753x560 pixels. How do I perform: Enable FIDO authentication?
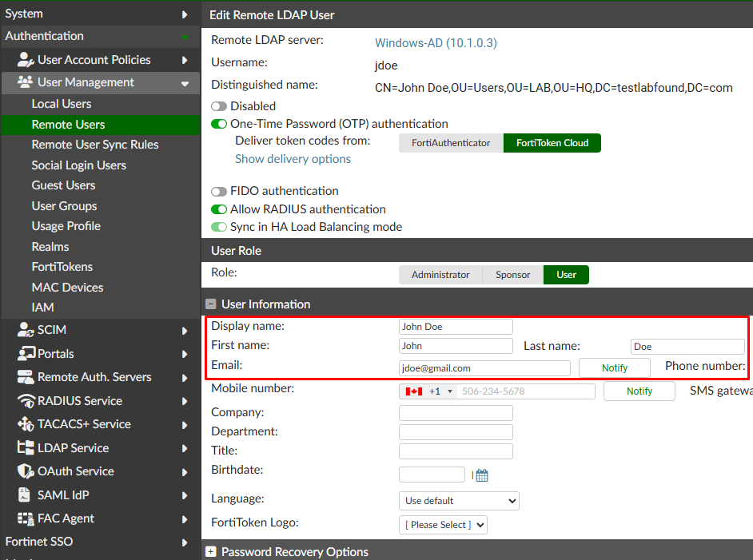216,191
